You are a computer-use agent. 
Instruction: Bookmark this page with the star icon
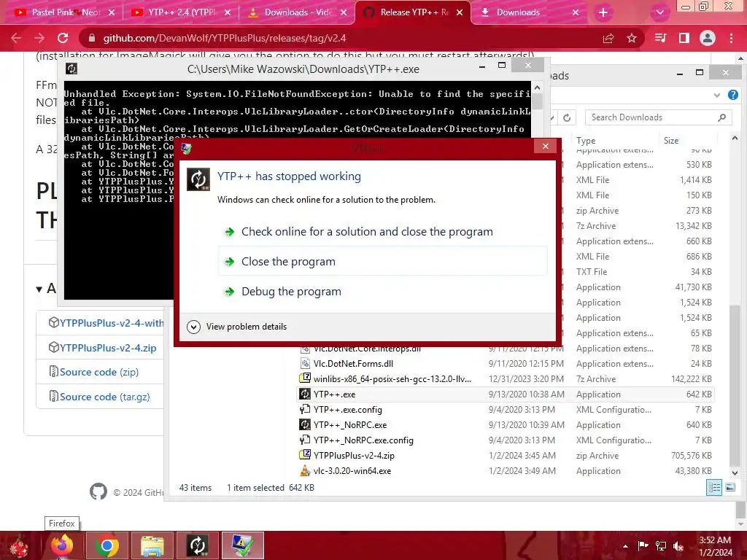(x=632, y=39)
